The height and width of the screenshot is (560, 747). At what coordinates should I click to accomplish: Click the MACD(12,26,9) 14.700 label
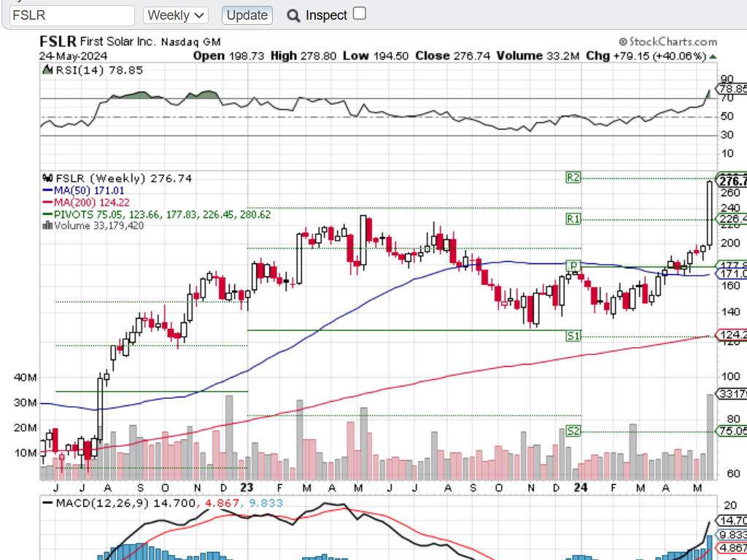125,503
